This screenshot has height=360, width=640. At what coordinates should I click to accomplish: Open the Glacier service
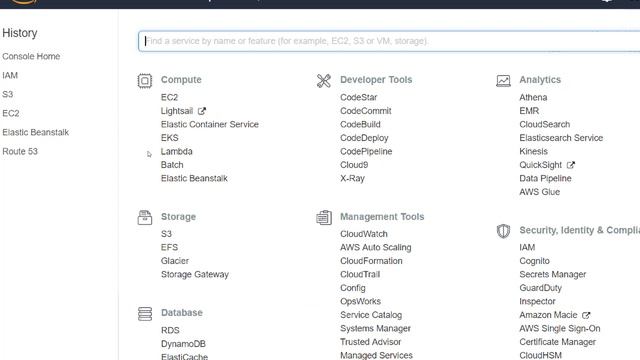(175, 261)
